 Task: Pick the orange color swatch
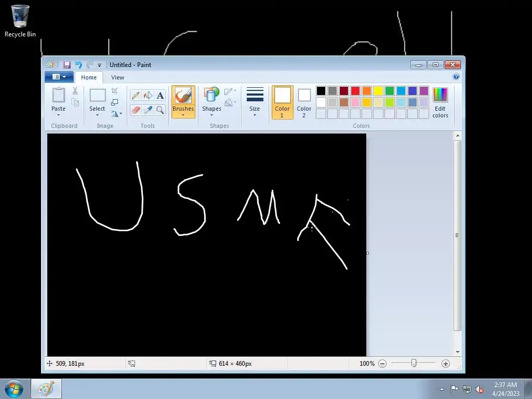coord(367,91)
